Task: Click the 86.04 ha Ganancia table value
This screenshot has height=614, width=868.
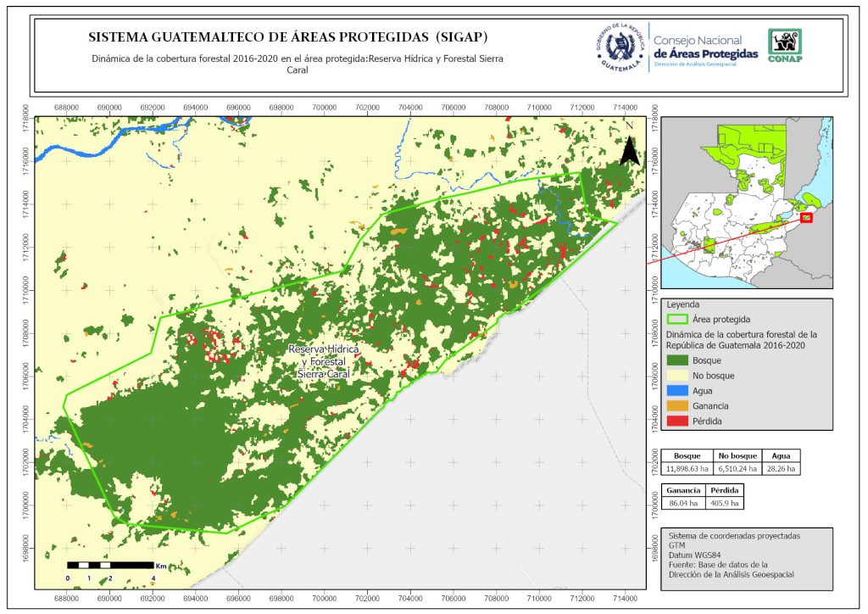Action: (684, 503)
